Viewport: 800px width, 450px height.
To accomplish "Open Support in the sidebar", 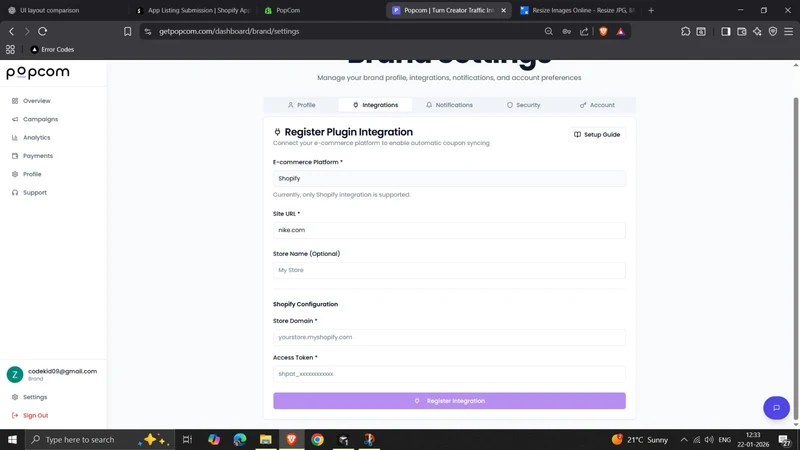I will (x=29, y=193).
